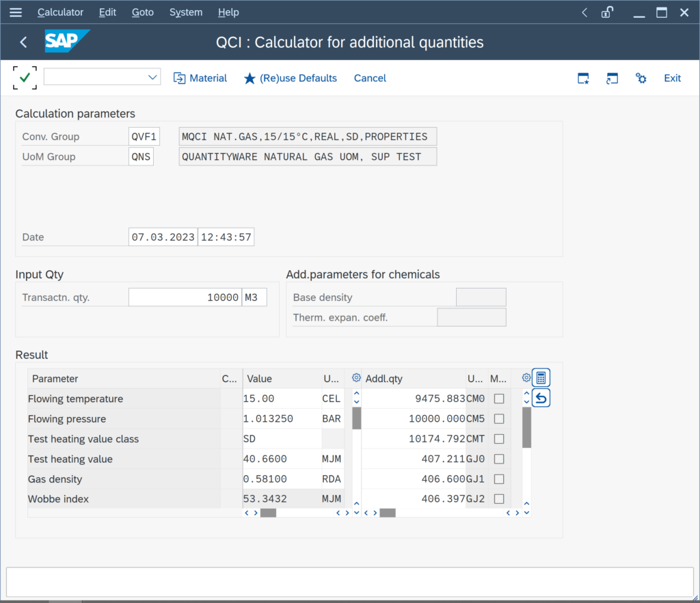Open the Goto menu
The width and height of the screenshot is (700, 603).
143,12
